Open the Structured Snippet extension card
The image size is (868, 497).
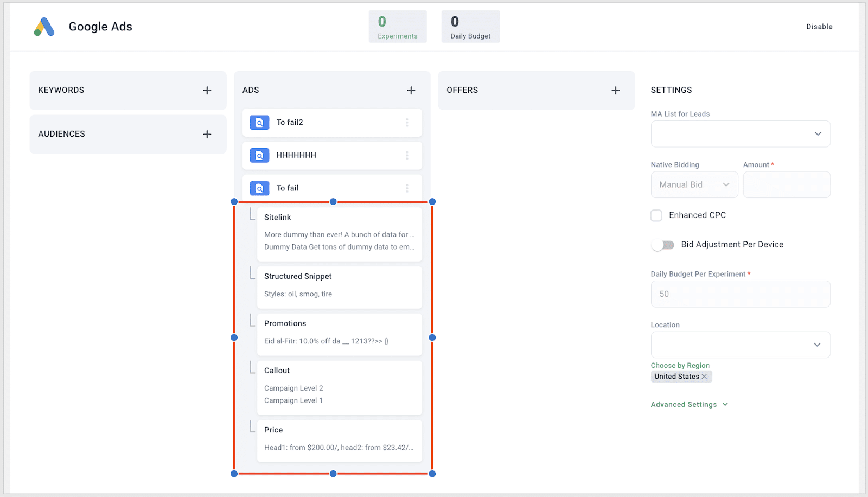click(340, 288)
